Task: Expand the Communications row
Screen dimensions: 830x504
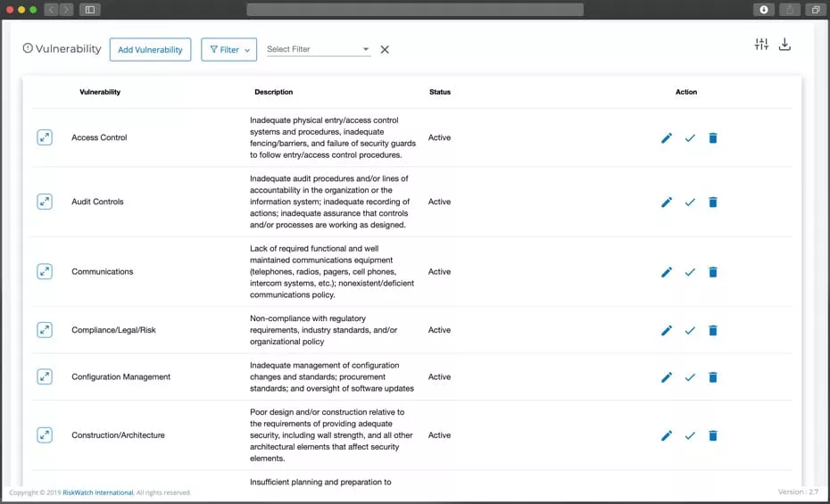Action: click(45, 271)
